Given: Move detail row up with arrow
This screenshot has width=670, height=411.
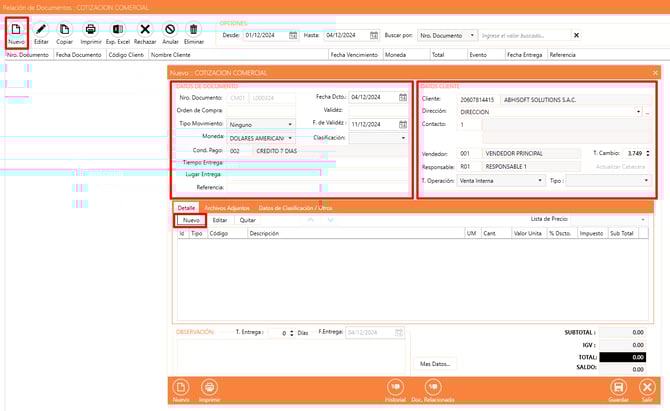Looking at the screenshot, I should pos(311,220).
